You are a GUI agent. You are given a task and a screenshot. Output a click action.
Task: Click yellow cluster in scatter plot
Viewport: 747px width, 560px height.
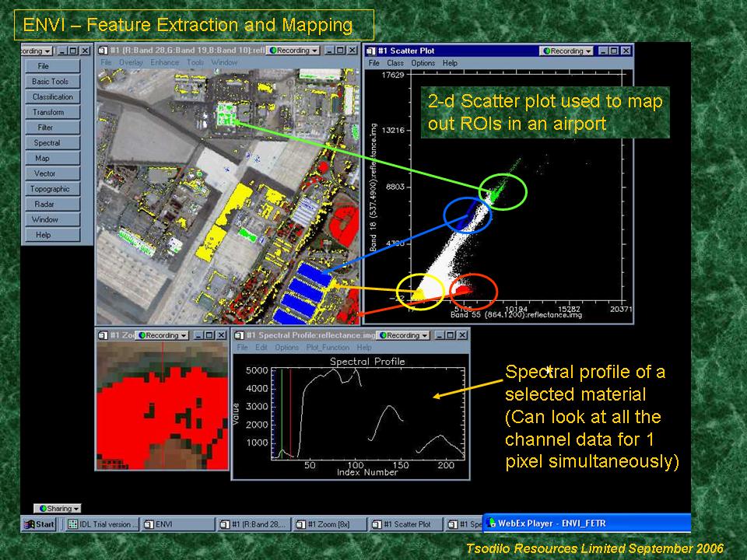[419, 294]
